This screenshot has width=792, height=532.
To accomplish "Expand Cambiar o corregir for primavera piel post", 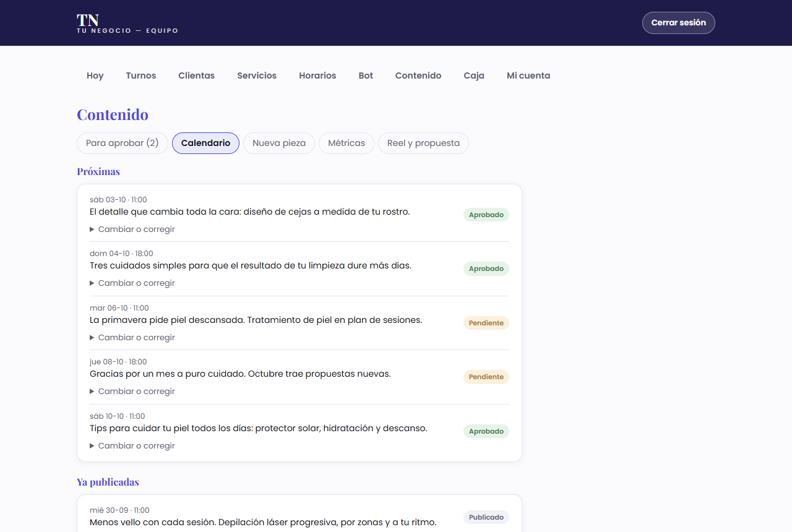I will (132, 337).
